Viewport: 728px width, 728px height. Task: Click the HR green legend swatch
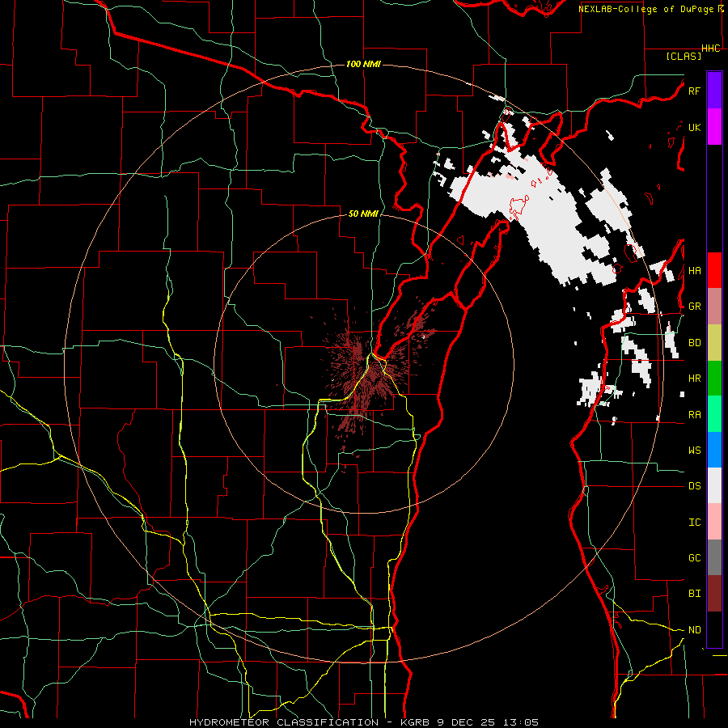pyautogui.click(x=714, y=379)
